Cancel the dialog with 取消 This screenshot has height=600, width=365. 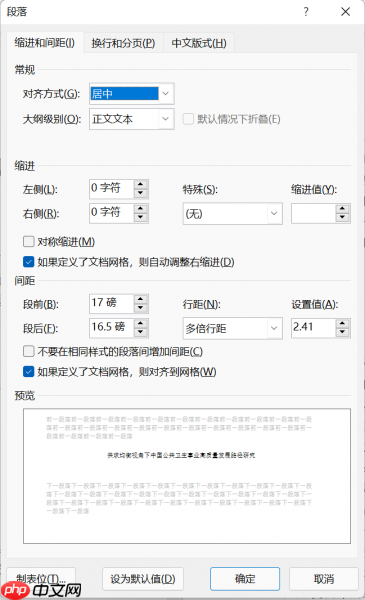324,579
